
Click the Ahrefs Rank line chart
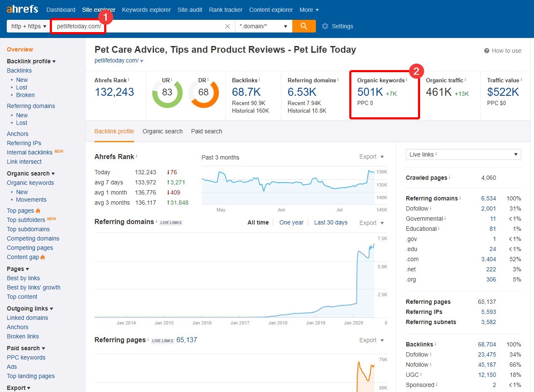[288, 186]
